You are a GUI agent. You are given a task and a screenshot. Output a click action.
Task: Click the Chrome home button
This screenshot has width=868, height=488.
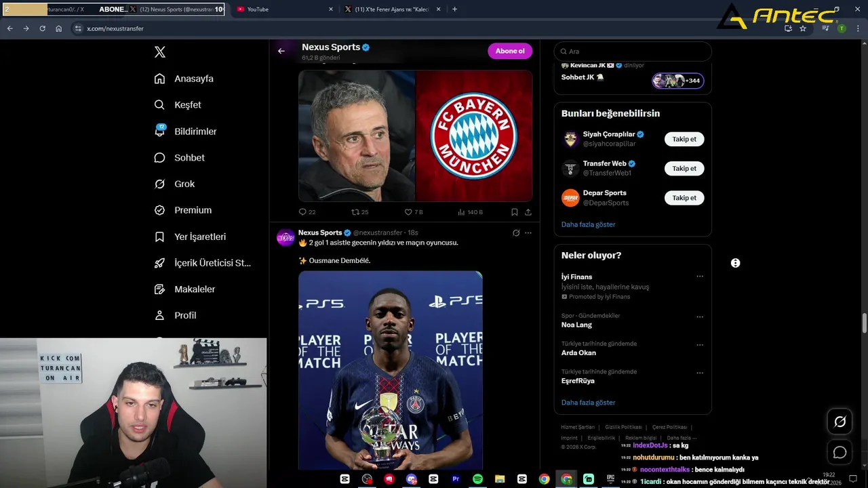click(x=59, y=28)
